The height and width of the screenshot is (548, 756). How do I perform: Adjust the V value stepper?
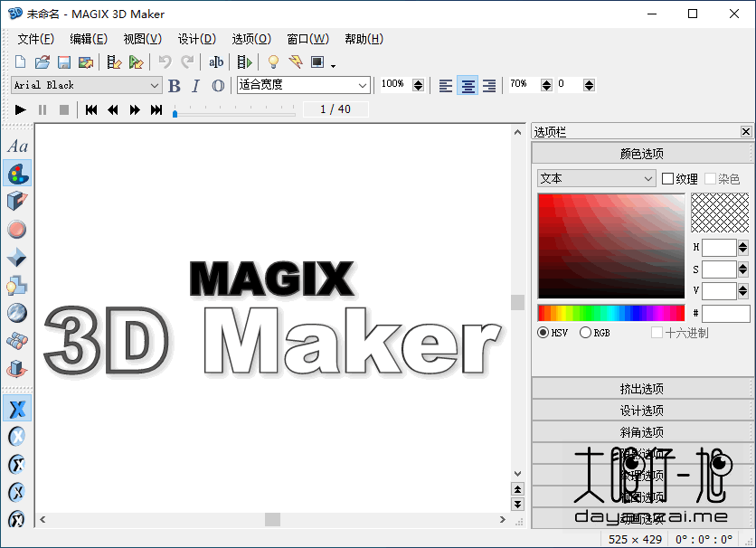click(742, 290)
